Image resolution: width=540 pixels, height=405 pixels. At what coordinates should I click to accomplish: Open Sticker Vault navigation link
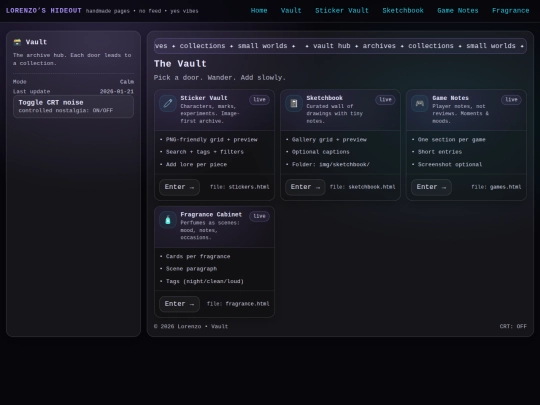[342, 11]
